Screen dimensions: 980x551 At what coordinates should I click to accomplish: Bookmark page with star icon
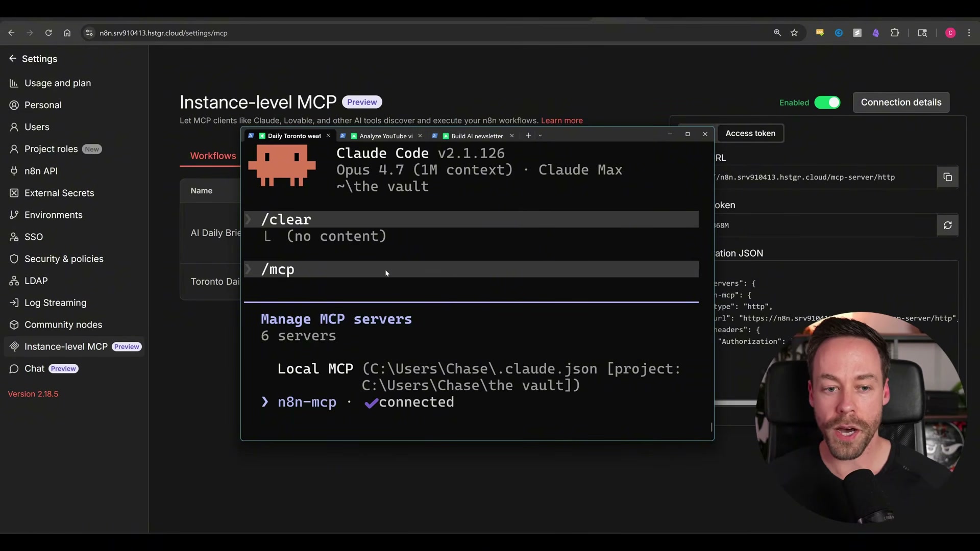point(794,33)
